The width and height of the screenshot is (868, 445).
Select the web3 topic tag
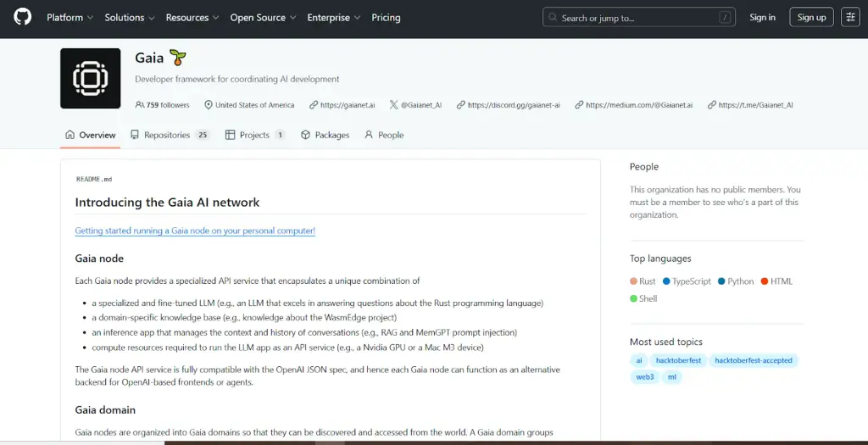[644, 377]
